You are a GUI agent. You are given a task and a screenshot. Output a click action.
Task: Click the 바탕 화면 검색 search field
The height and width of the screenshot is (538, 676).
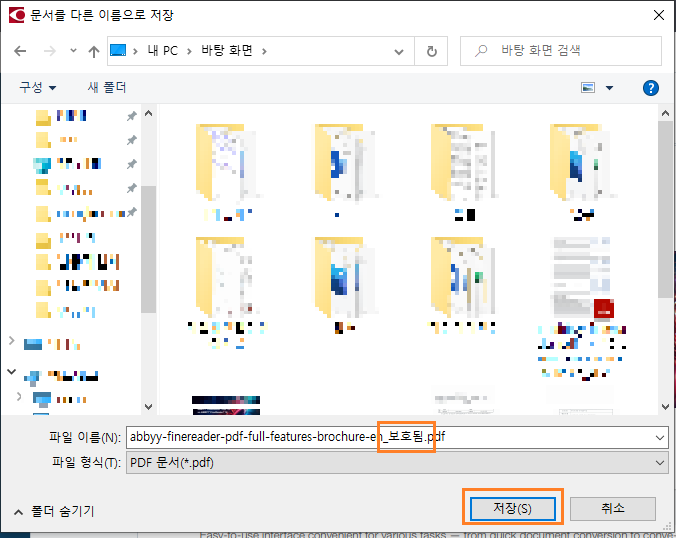point(560,51)
